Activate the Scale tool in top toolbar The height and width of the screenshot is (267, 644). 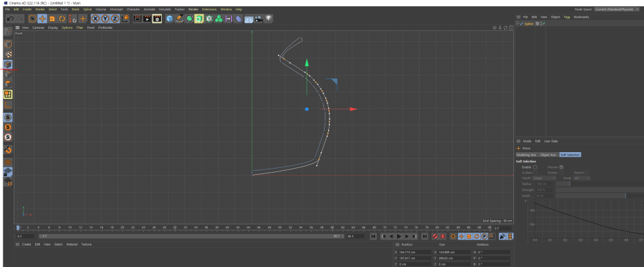click(x=52, y=19)
